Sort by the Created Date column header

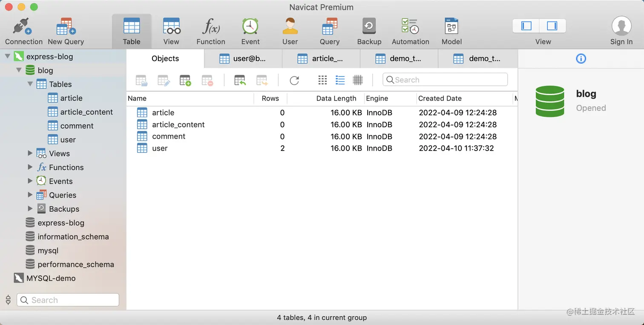point(465,99)
